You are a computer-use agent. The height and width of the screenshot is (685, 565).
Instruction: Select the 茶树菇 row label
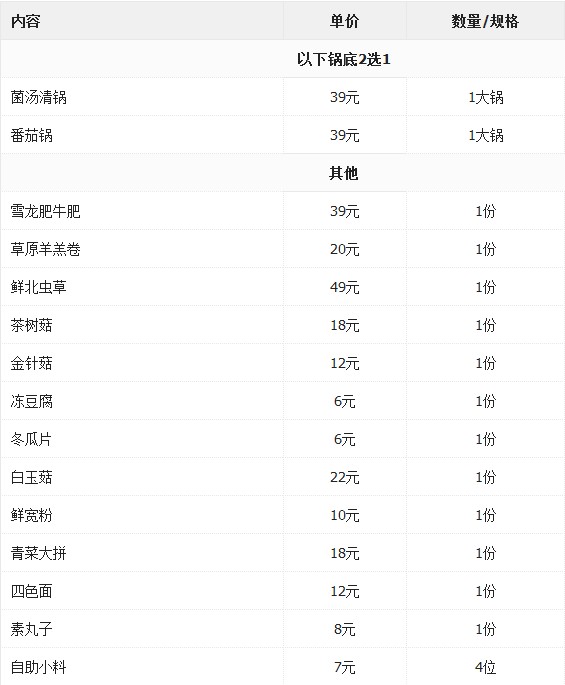[x=32, y=325]
